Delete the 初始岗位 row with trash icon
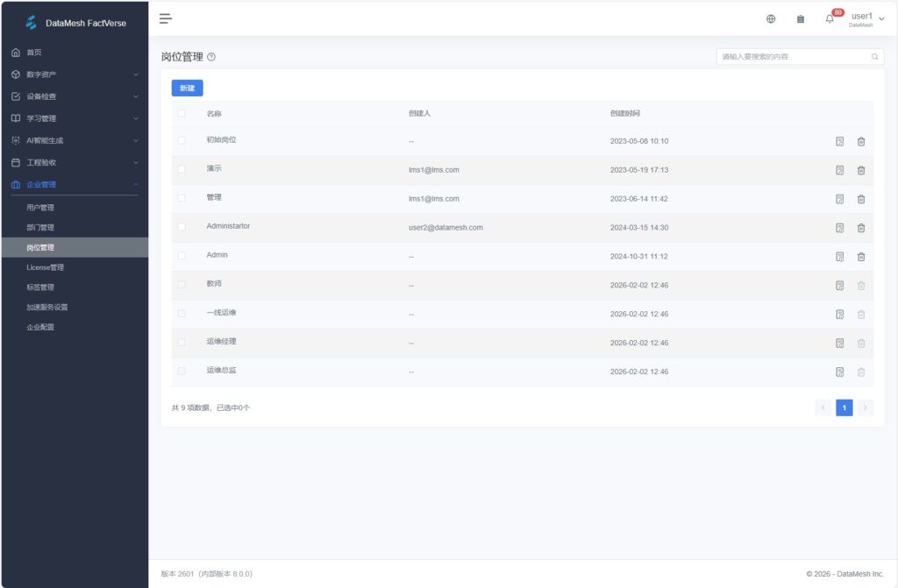This screenshot has width=898, height=588. coord(860,141)
